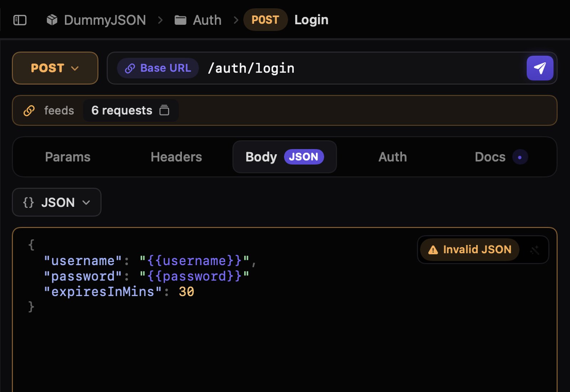Viewport: 570px width, 392px height.
Task: Send the request with paper plane button
Action: click(540, 68)
